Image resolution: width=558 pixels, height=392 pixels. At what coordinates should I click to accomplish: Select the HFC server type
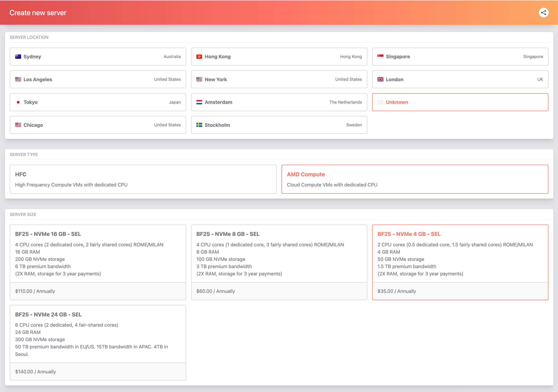143,179
